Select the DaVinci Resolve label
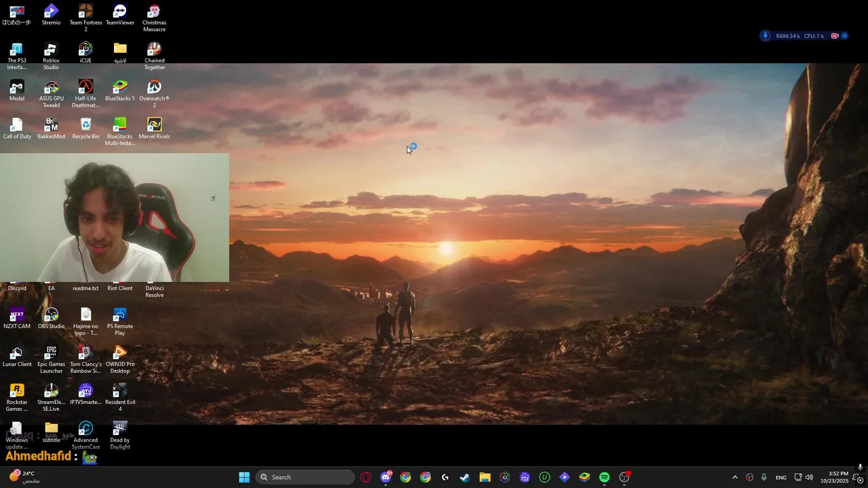 point(154,291)
